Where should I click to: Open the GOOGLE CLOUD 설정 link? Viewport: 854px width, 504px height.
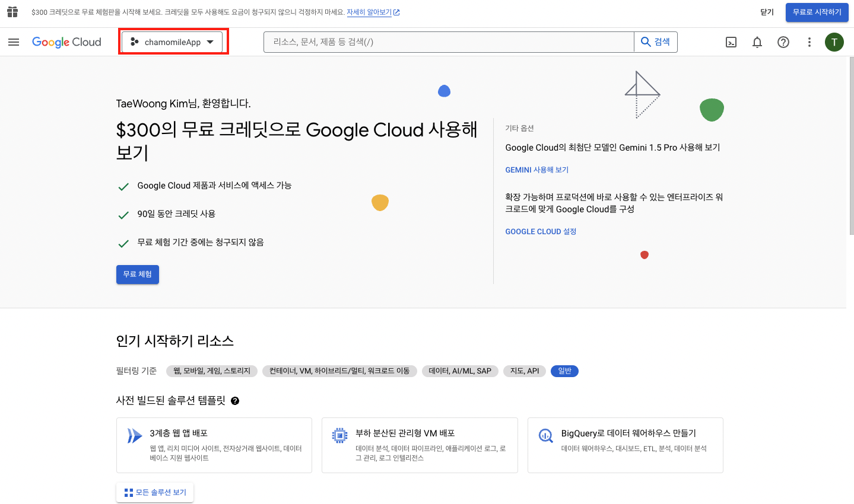541,232
